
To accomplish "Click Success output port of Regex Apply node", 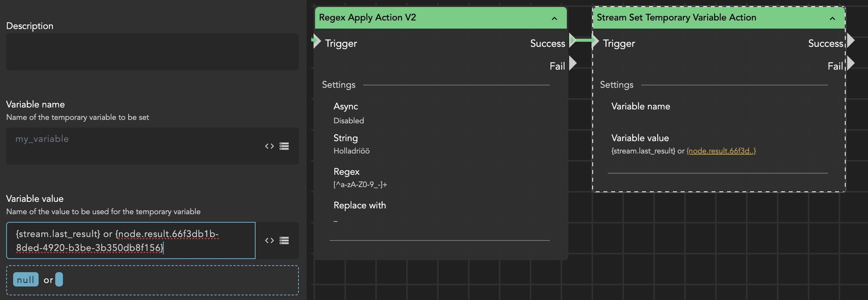I will [x=573, y=40].
